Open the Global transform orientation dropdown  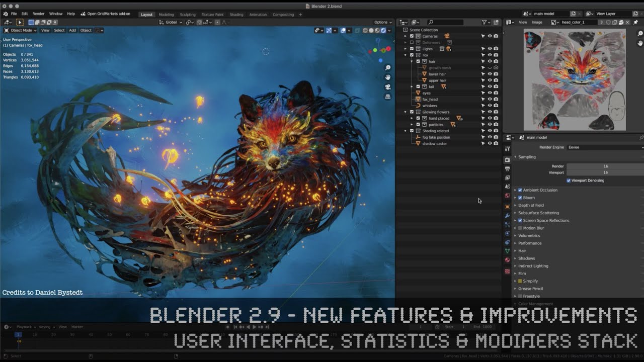pos(170,22)
